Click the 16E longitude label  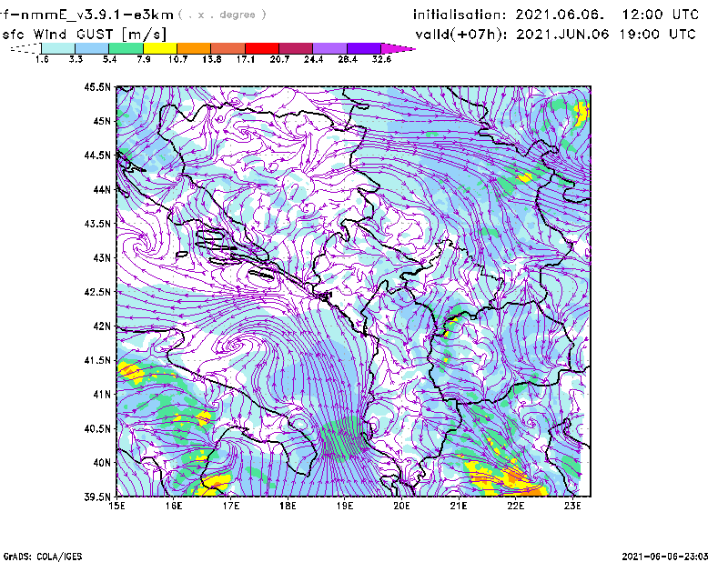[x=174, y=506]
